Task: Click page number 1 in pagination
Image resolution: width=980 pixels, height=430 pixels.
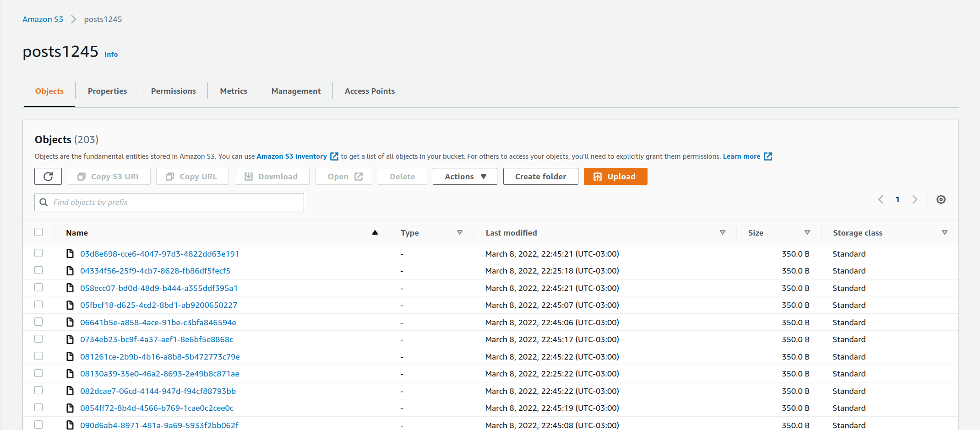Action: [898, 199]
